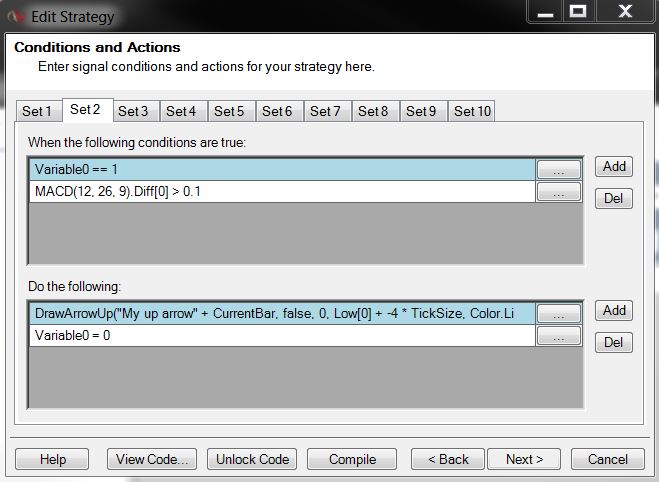Click empty area of conditions list box
659x482 pixels.
[306, 233]
